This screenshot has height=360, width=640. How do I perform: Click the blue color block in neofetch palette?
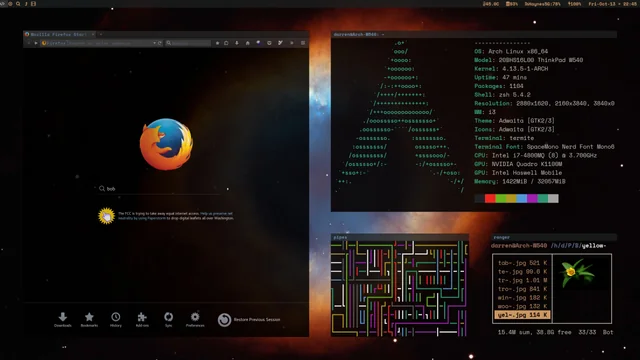(522, 198)
